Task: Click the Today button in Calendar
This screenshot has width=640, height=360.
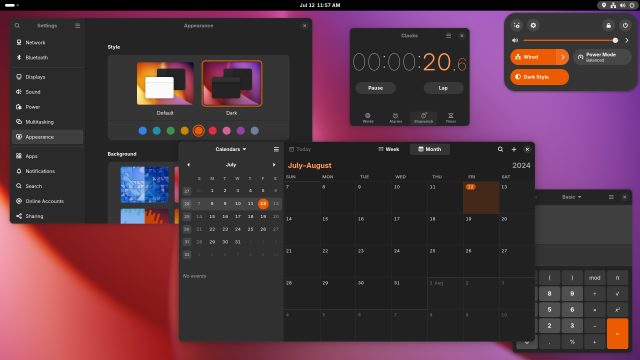Action: coord(300,149)
